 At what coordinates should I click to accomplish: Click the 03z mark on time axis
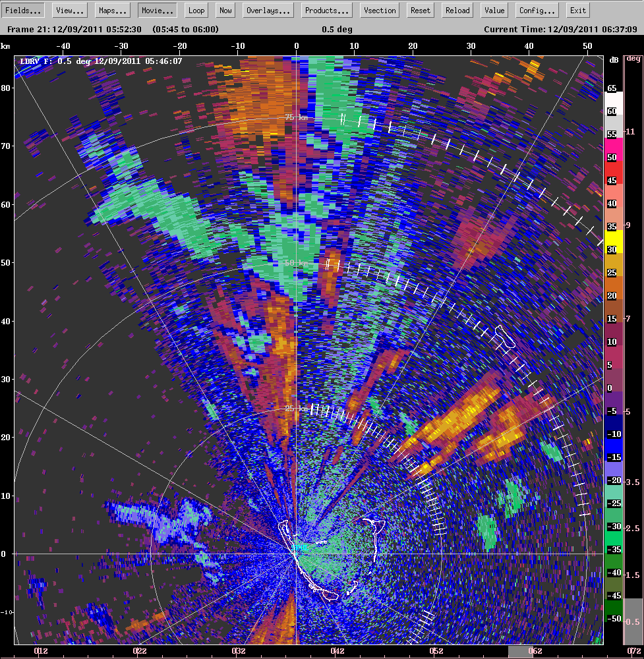pyautogui.click(x=239, y=651)
